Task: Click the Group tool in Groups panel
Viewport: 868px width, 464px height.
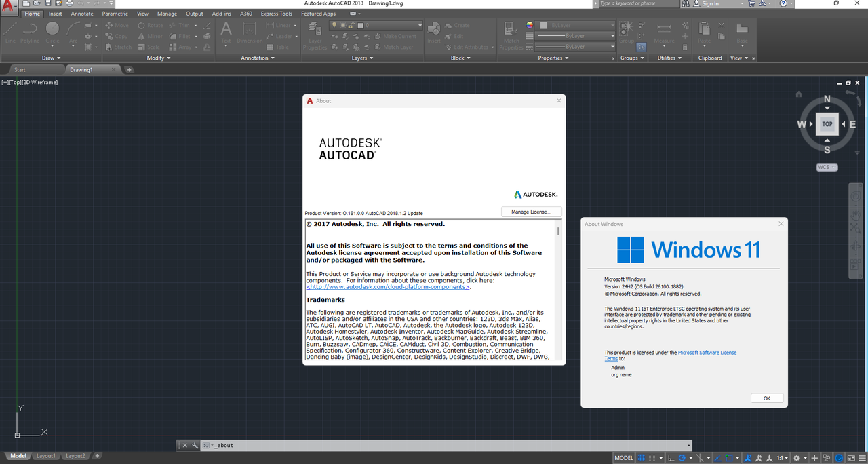Action: point(626,33)
